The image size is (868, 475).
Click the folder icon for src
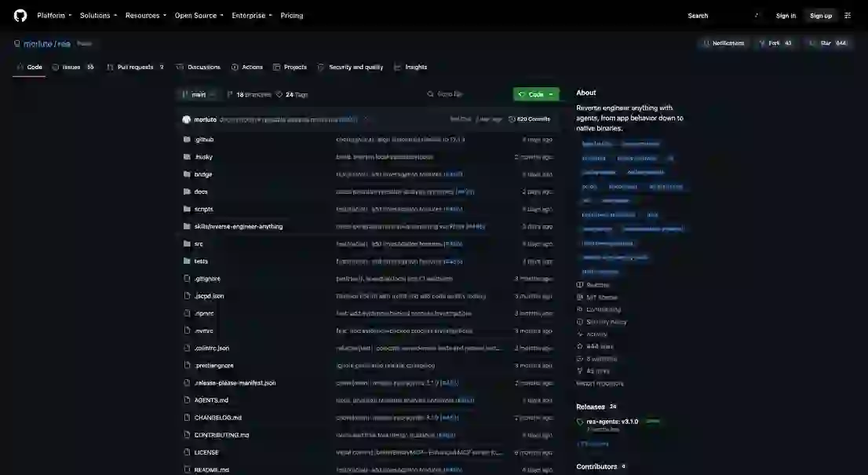point(187,243)
